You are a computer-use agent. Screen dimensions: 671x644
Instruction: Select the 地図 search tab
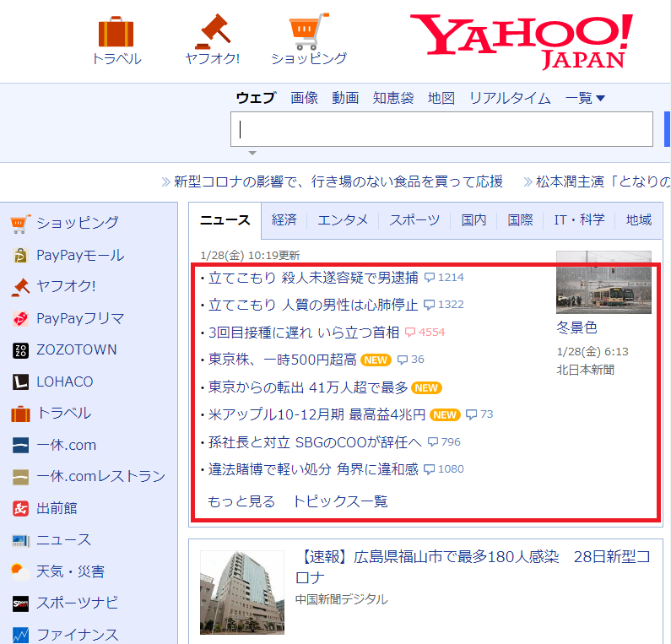pos(441,98)
